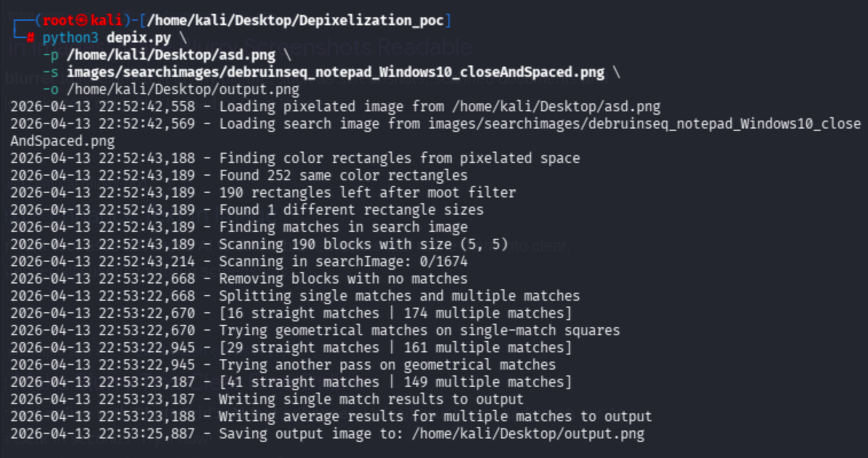Click the Depixelization_poc directory path in the prompt

pyautogui.click(x=296, y=21)
